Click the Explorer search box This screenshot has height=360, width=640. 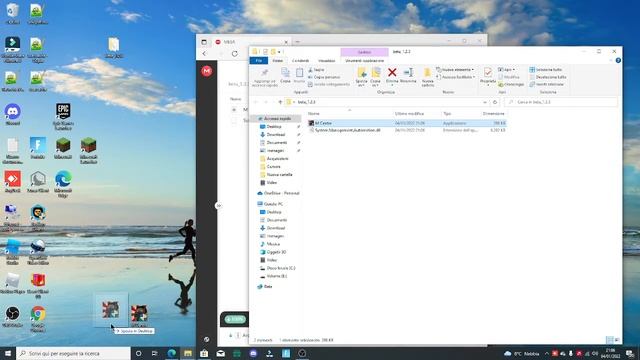tap(562, 102)
